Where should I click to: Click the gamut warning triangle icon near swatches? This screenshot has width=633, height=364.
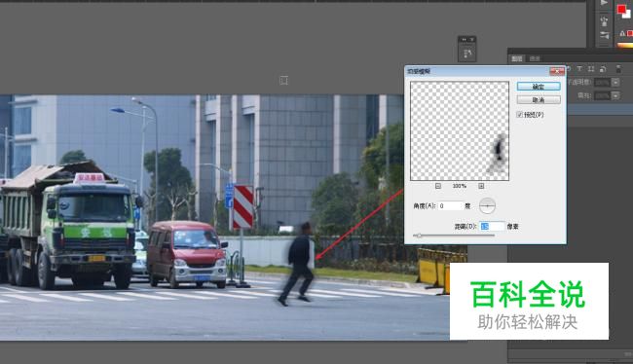[622, 33]
